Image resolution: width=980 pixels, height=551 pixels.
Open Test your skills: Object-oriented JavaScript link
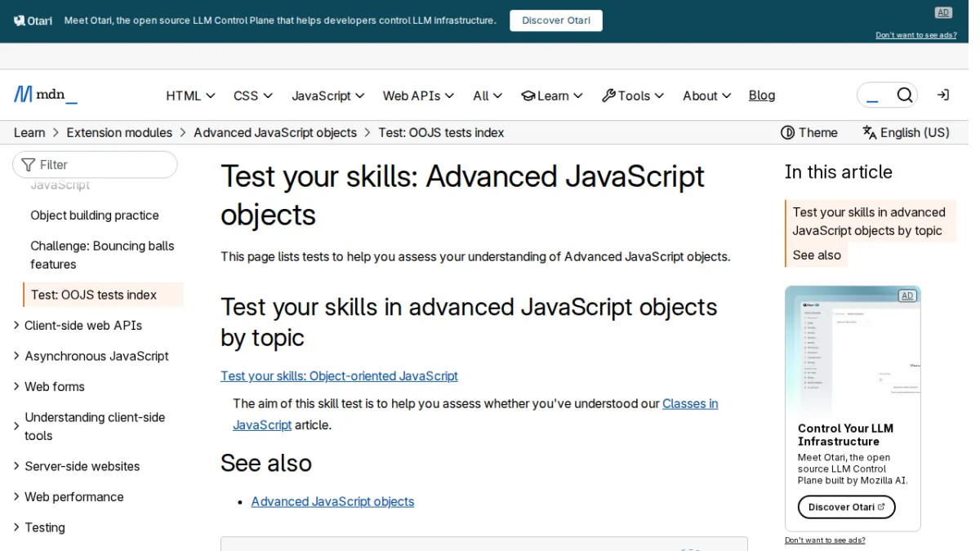click(339, 375)
